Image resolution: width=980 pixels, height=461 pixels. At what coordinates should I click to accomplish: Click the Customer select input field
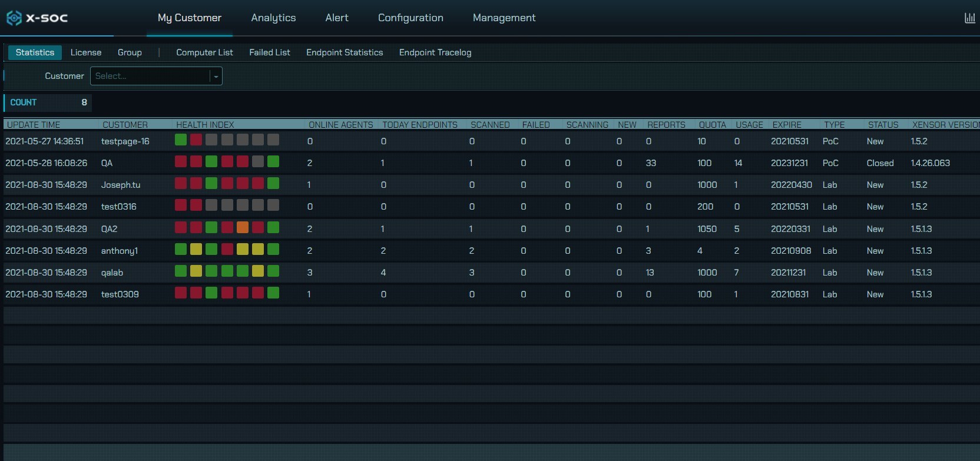click(x=151, y=77)
